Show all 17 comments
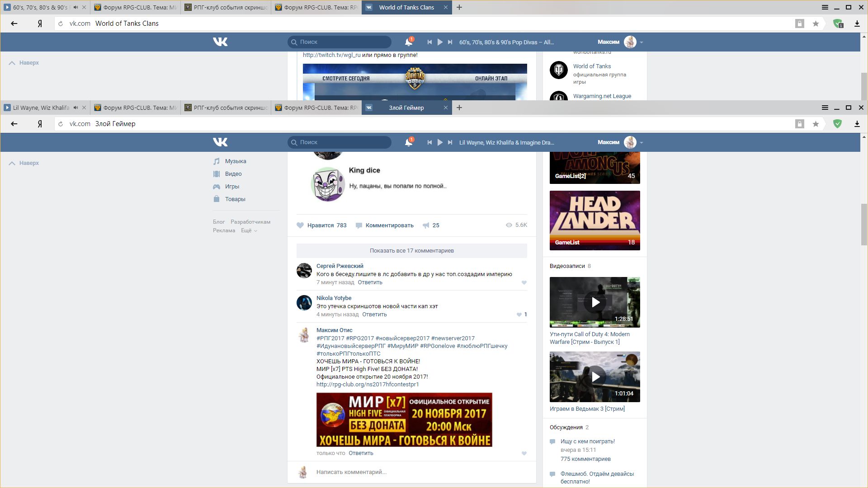 [411, 251]
